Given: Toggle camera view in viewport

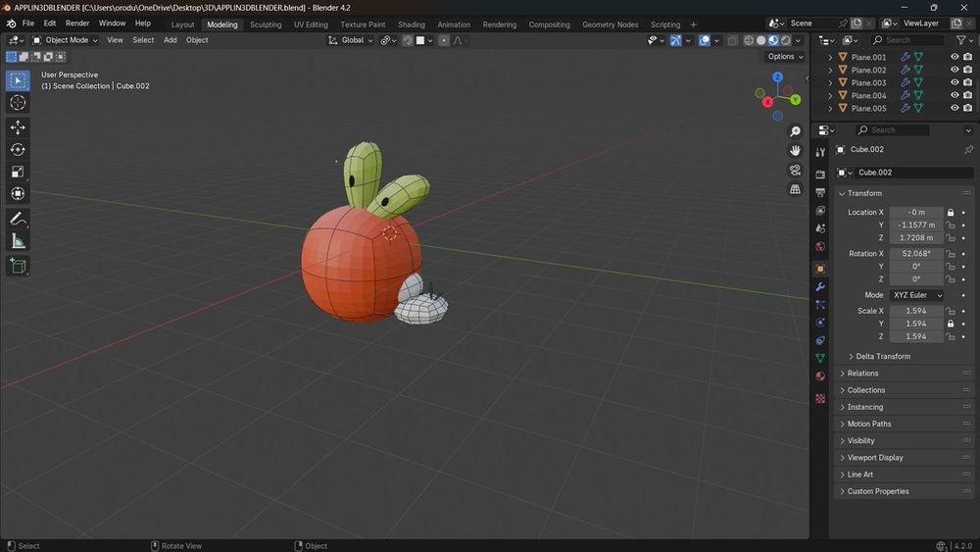Looking at the screenshot, I should click(x=795, y=170).
